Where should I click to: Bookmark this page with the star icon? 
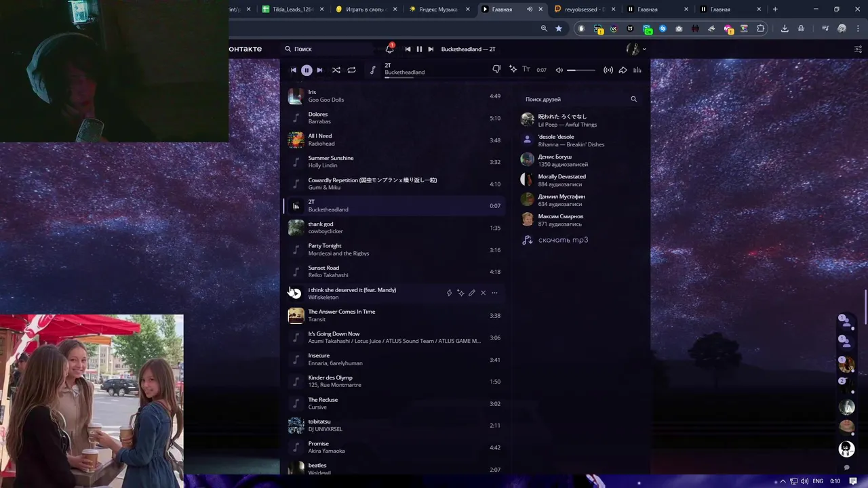559,28
